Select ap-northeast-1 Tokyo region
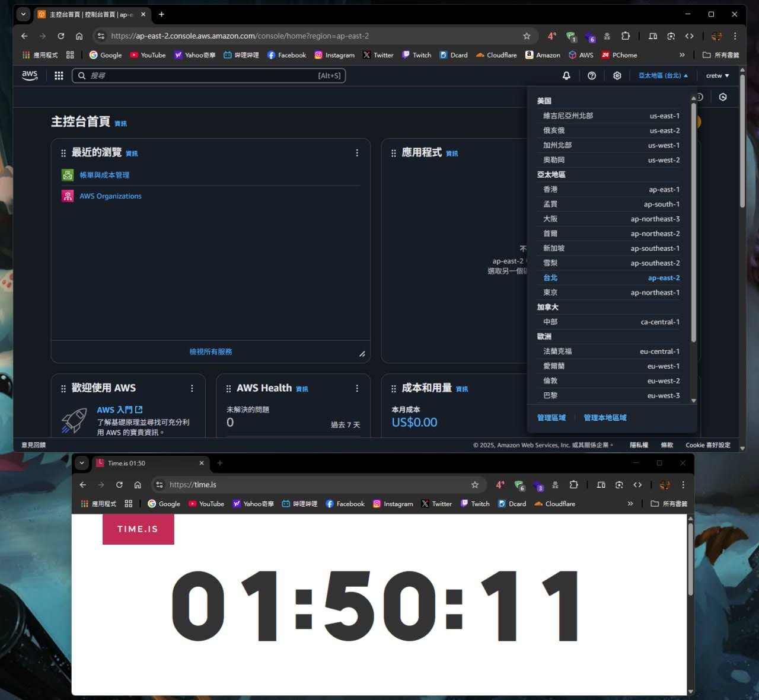 [611, 292]
